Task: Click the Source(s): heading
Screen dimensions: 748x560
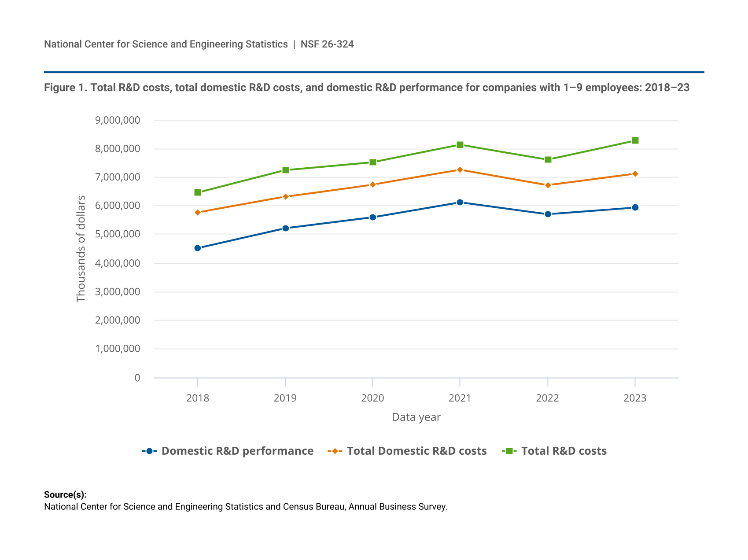Action: (65, 495)
